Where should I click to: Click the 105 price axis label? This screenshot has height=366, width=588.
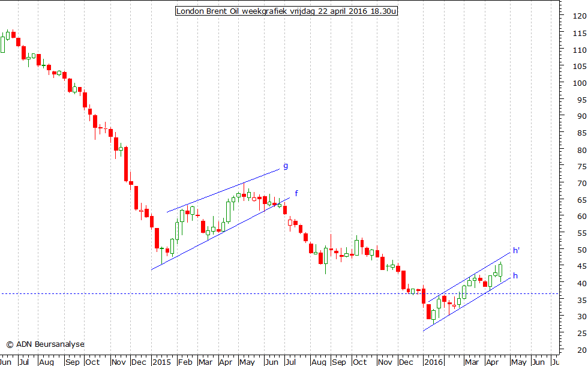click(x=580, y=66)
